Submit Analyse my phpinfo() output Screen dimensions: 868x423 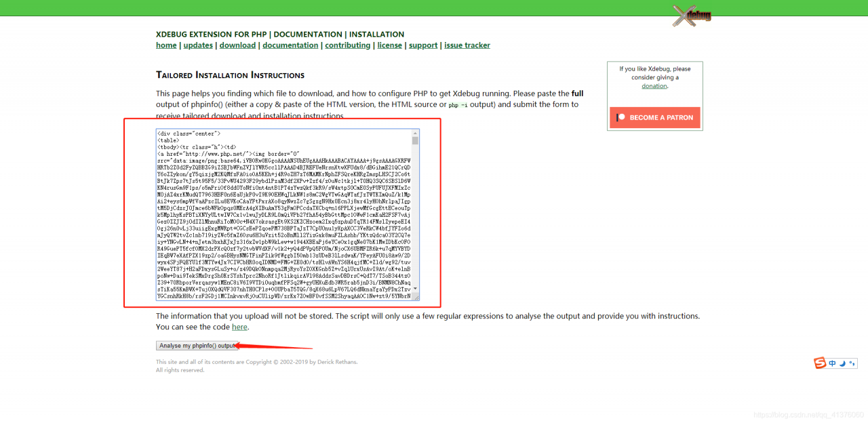pos(197,346)
